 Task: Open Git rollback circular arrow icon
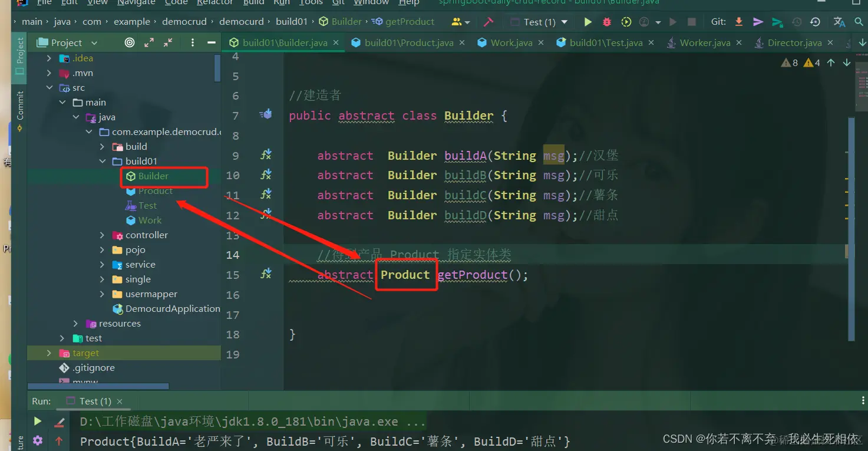816,22
